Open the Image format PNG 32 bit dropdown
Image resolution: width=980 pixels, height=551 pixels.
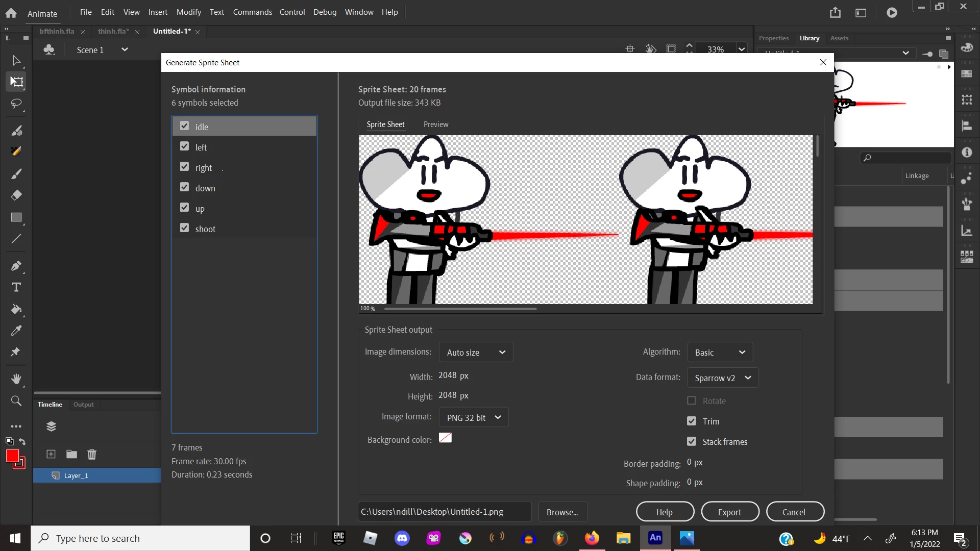coord(474,417)
